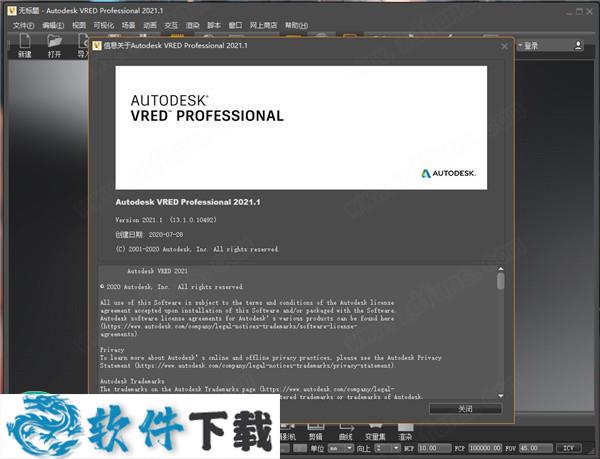
Task: Open the 帮助(H) menu
Action: (296, 26)
